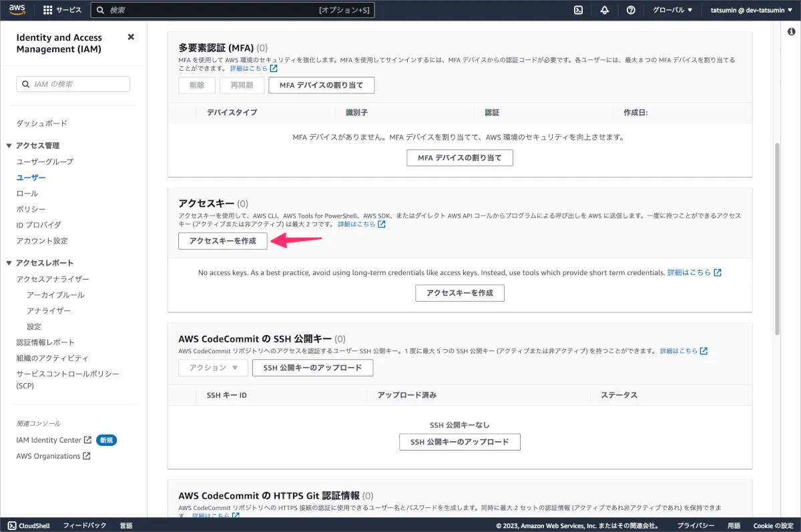Click the AWS logo home icon
The image size is (801, 532).
click(x=17, y=10)
